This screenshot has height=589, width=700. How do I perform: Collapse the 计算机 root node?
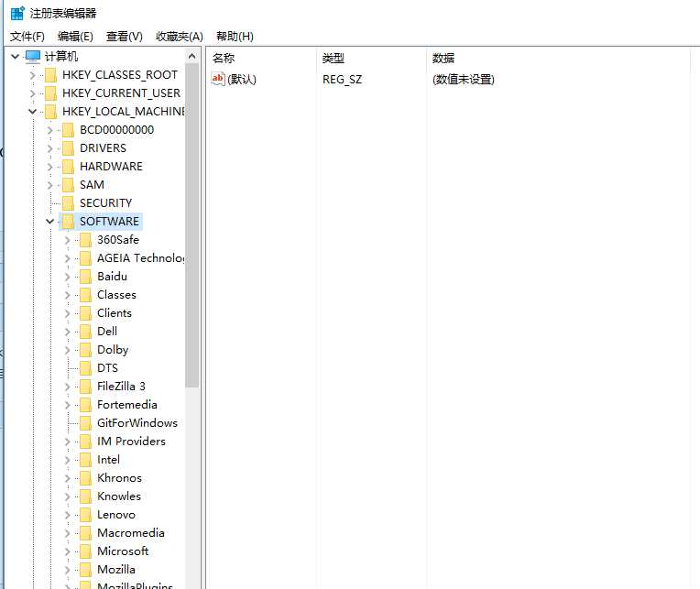[16, 56]
